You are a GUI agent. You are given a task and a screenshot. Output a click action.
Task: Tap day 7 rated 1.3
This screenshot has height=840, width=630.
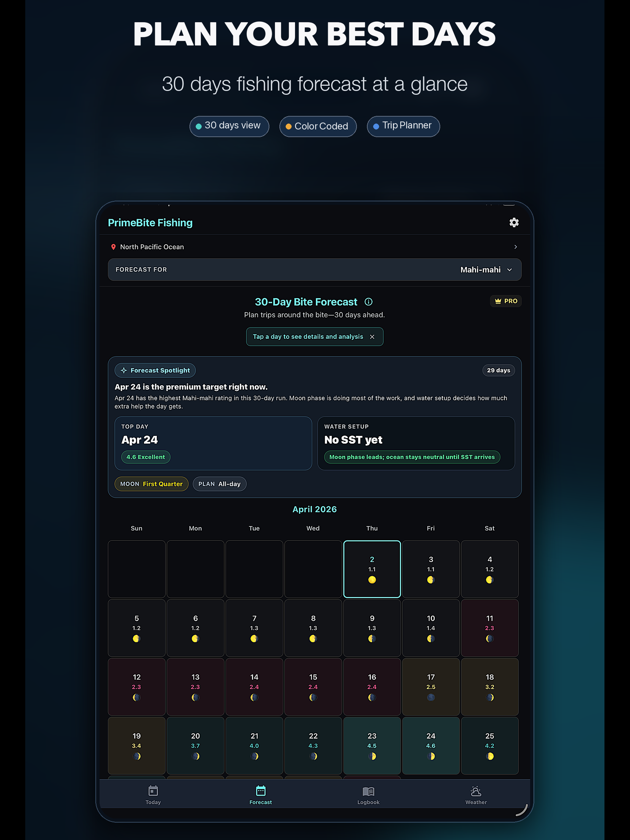point(254,628)
